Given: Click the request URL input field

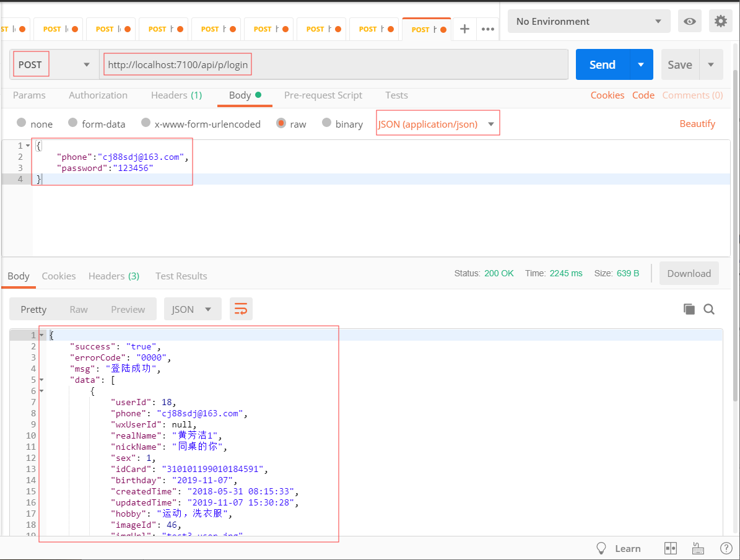Looking at the screenshot, I should click(x=334, y=64).
